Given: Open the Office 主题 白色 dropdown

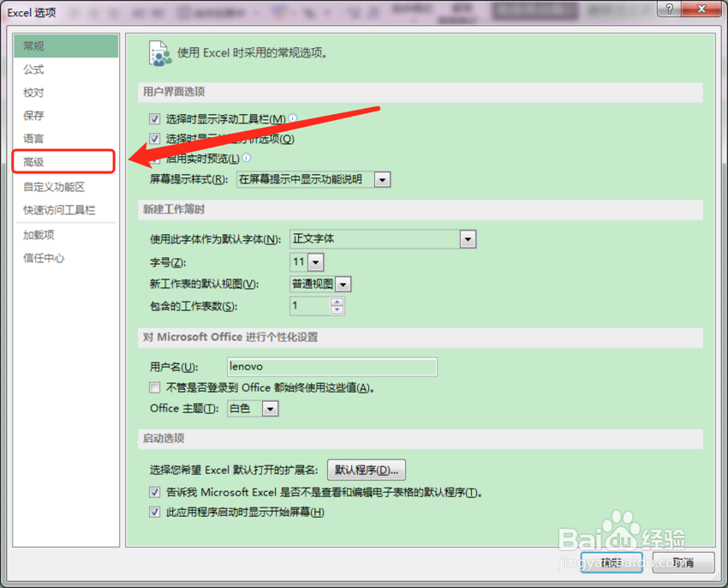Looking at the screenshot, I should point(270,409).
